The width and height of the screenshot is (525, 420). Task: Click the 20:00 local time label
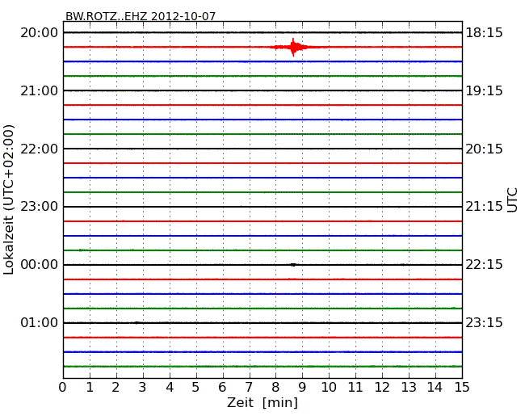(x=40, y=33)
